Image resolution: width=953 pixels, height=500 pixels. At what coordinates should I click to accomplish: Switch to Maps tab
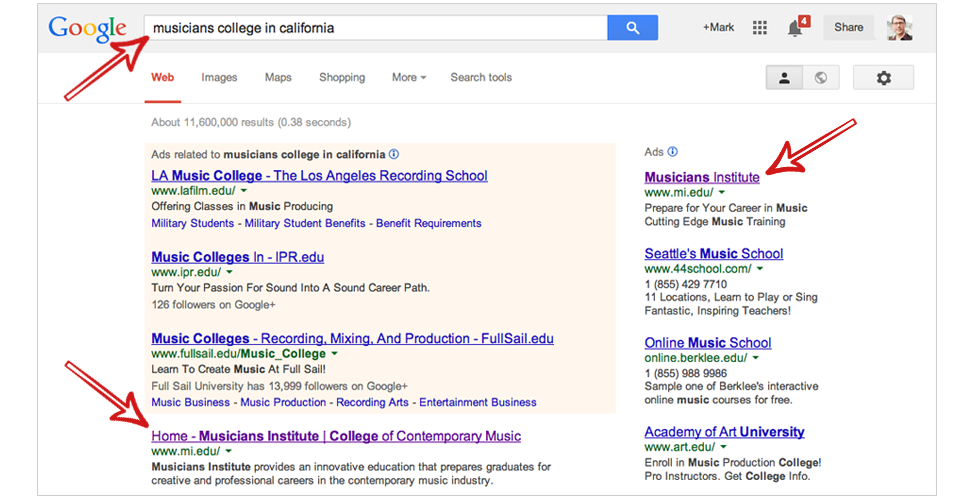click(x=278, y=78)
